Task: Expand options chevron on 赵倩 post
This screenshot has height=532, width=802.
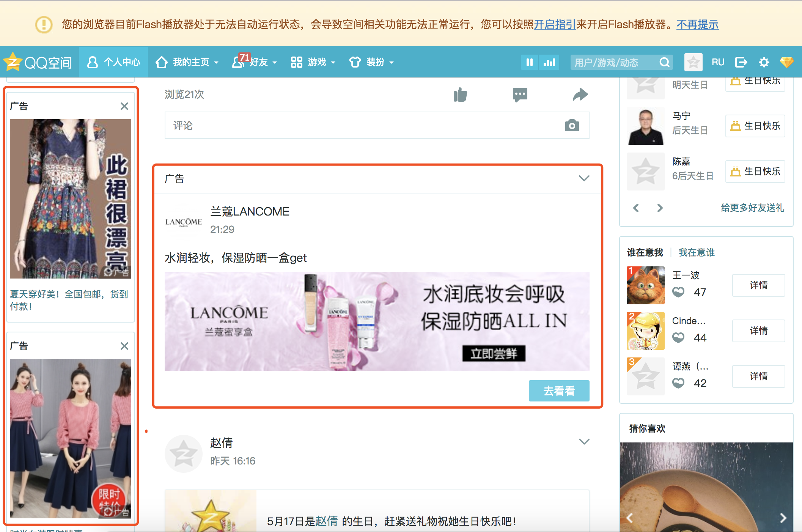Action: click(x=584, y=441)
